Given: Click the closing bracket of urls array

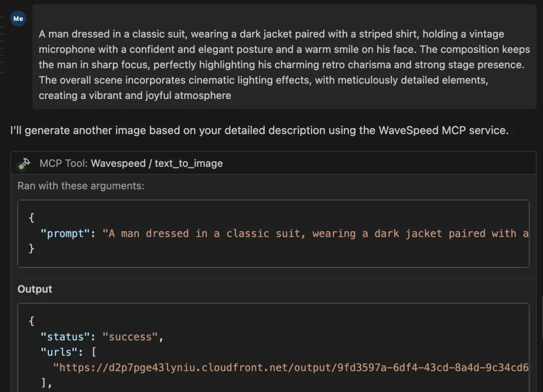Looking at the screenshot, I should (44, 382).
